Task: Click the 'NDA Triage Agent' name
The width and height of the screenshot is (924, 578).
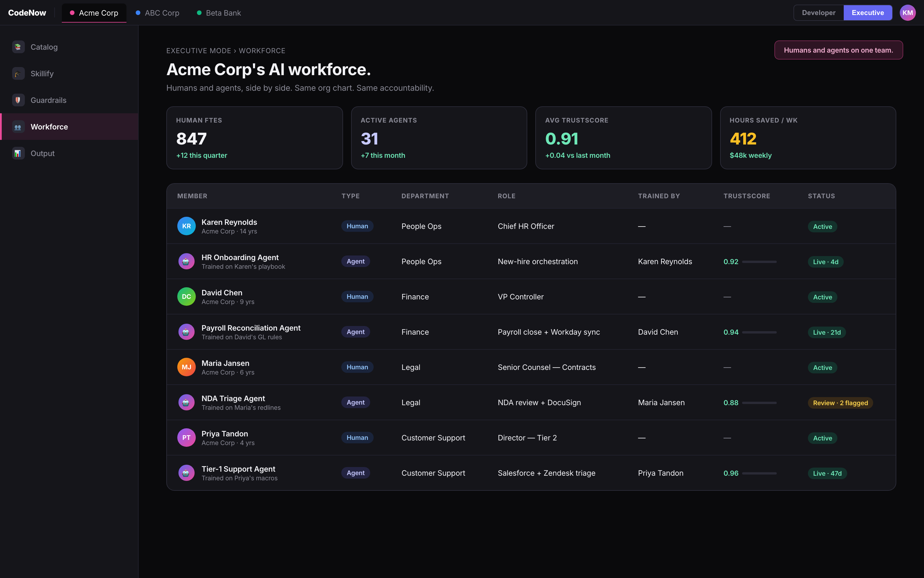Action: click(x=233, y=399)
